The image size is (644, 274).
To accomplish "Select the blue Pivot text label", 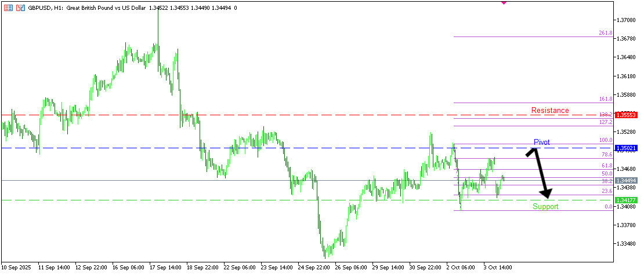I will coord(542,142).
